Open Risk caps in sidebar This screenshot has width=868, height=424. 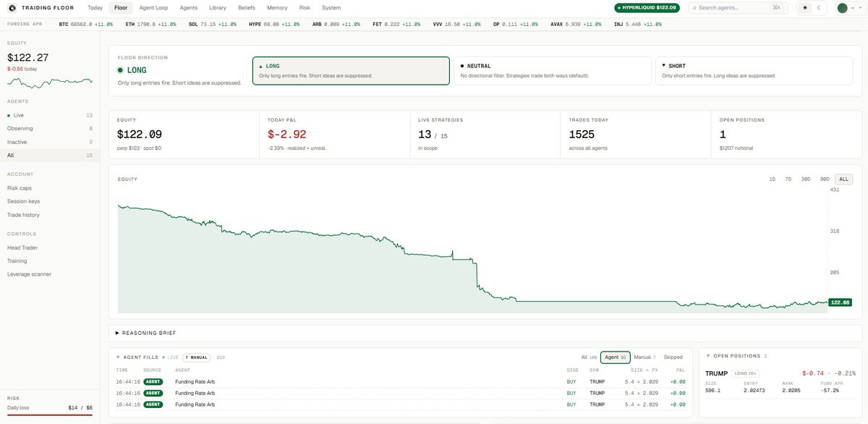tap(20, 188)
